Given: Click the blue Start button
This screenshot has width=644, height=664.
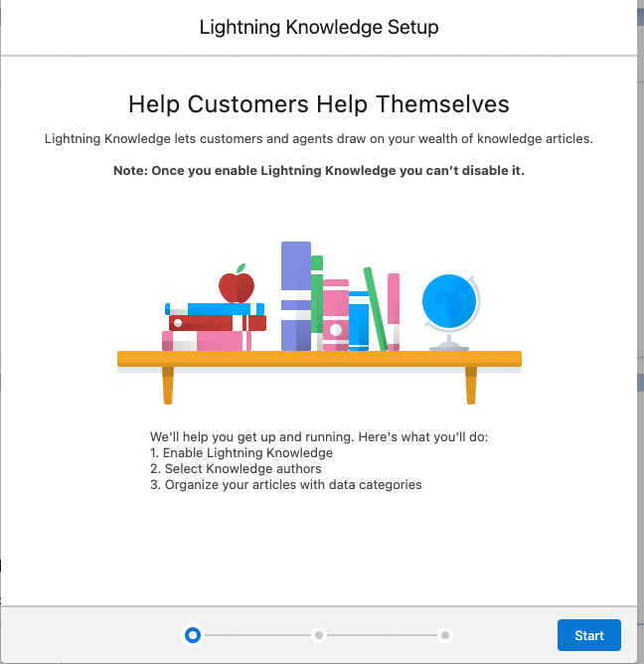Looking at the screenshot, I should pyautogui.click(x=588, y=635).
